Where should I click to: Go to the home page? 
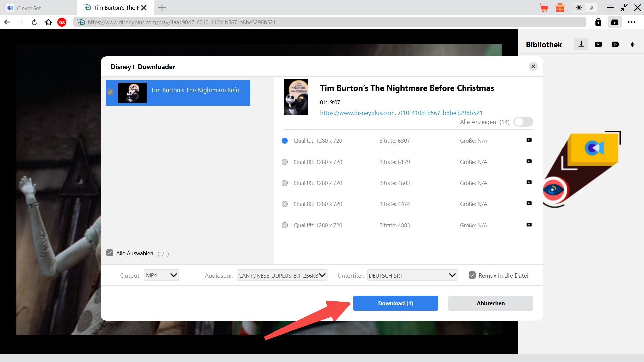tap(48, 22)
